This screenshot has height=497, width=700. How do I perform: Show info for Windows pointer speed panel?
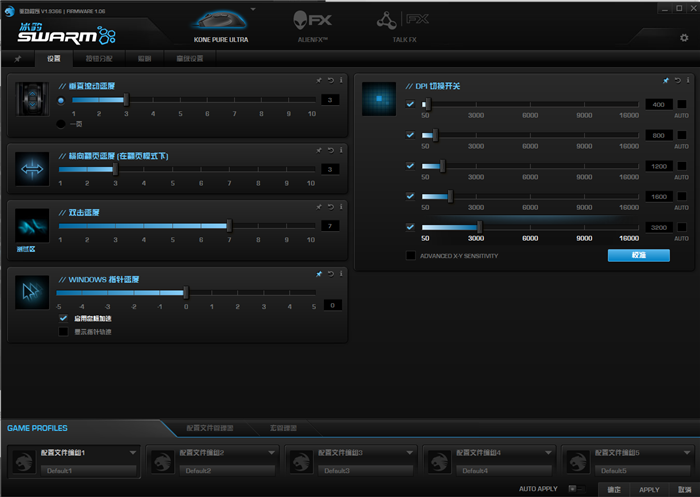point(341,274)
